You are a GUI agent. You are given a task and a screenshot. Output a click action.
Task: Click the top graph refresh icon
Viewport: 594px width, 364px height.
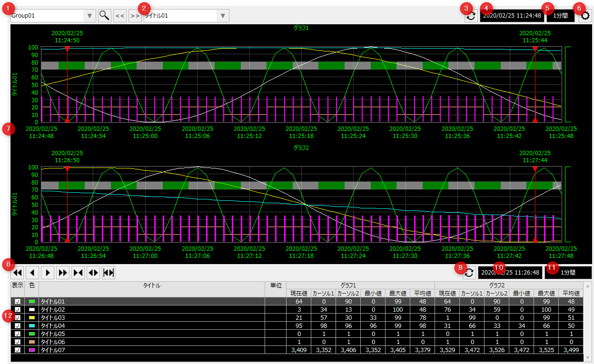pos(471,16)
